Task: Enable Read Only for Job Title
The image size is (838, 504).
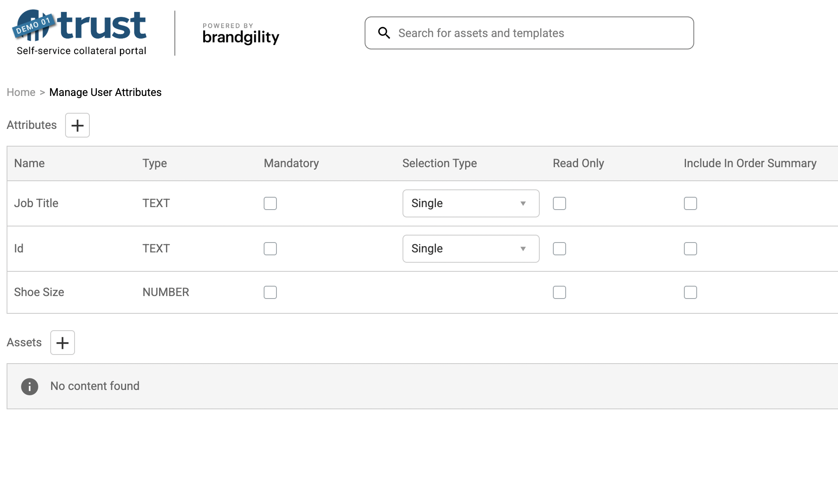Action: click(x=559, y=203)
